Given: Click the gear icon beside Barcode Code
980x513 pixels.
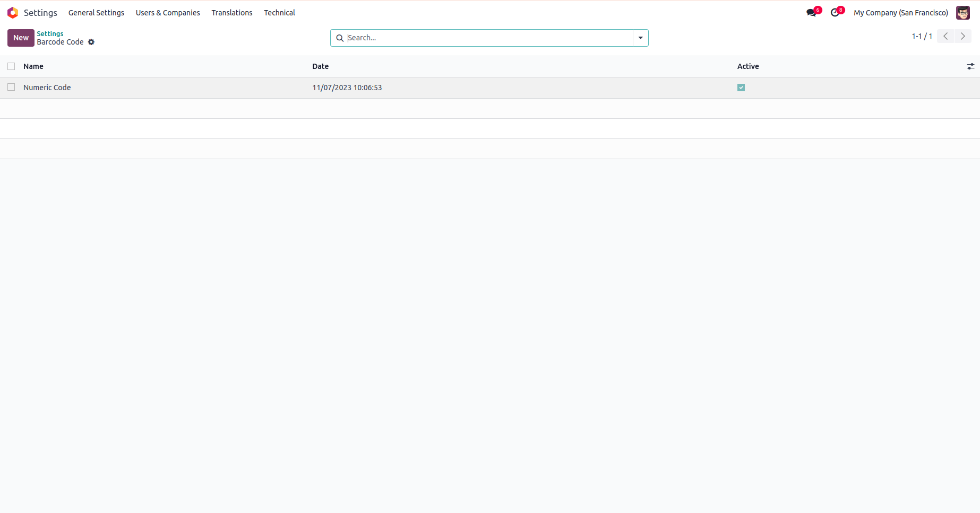Looking at the screenshot, I should click(91, 42).
